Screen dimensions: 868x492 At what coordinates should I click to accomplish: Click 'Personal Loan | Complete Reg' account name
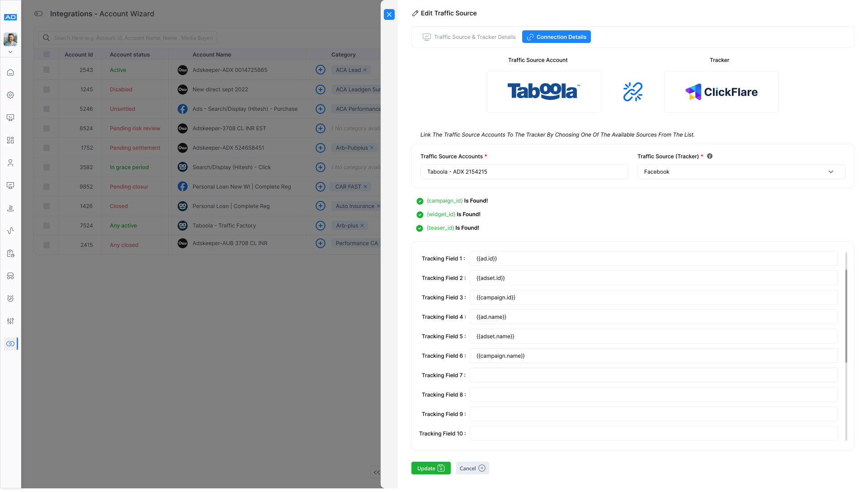[x=231, y=206]
